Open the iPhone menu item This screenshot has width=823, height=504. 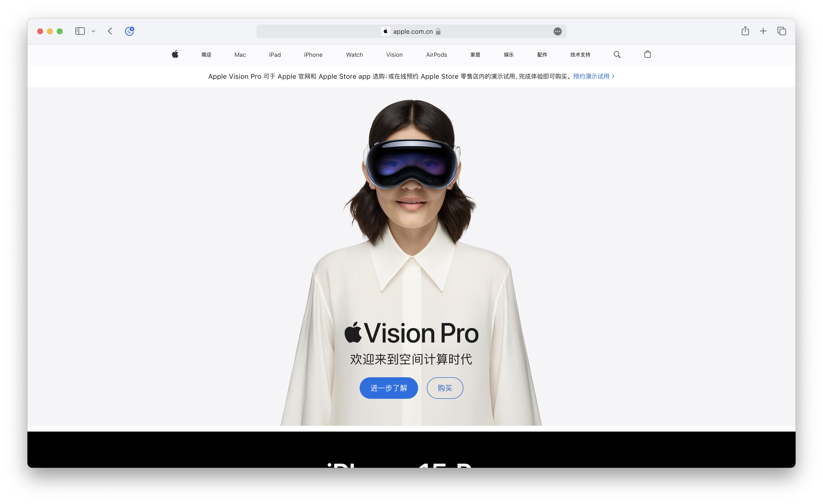(x=313, y=55)
